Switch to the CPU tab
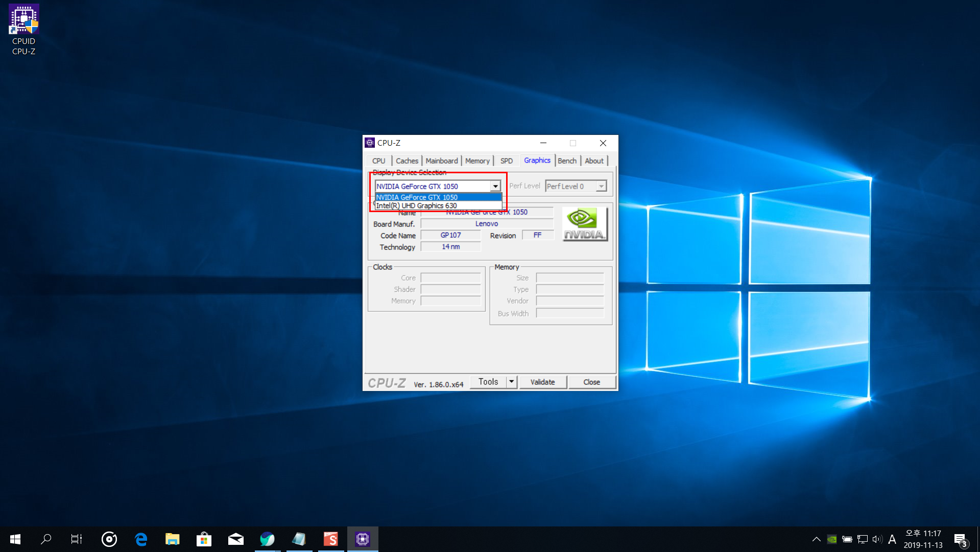The height and width of the screenshot is (552, 980). (378, 160)
